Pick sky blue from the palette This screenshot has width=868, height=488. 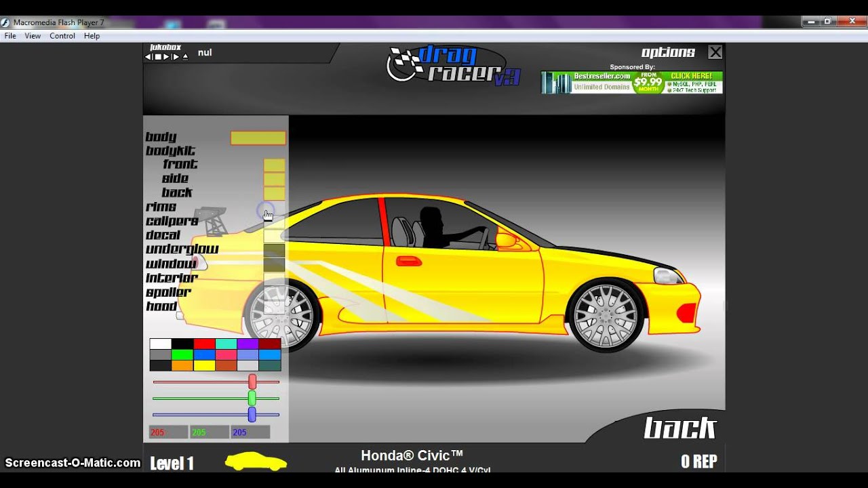(270, 355)
